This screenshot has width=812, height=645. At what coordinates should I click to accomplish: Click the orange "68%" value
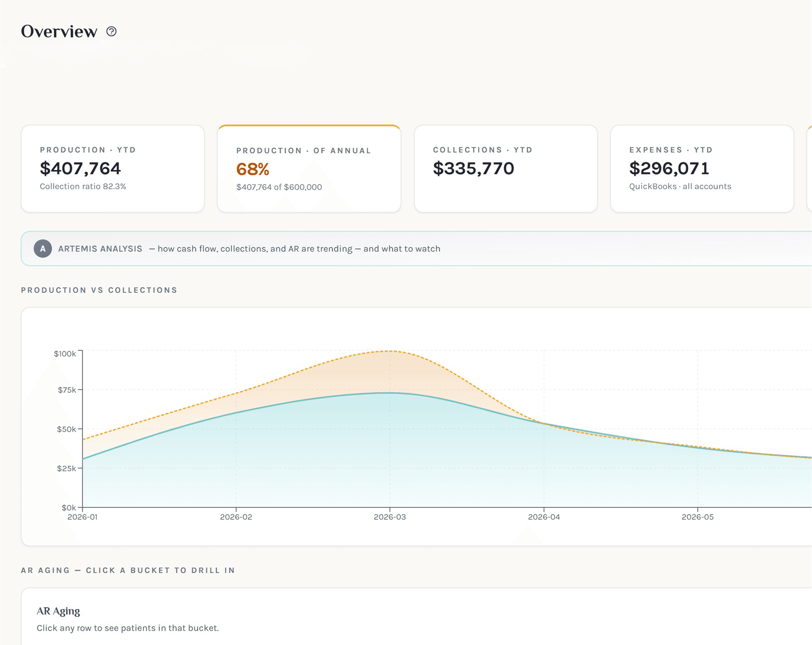pyautogui.click(x=253, y=169)
